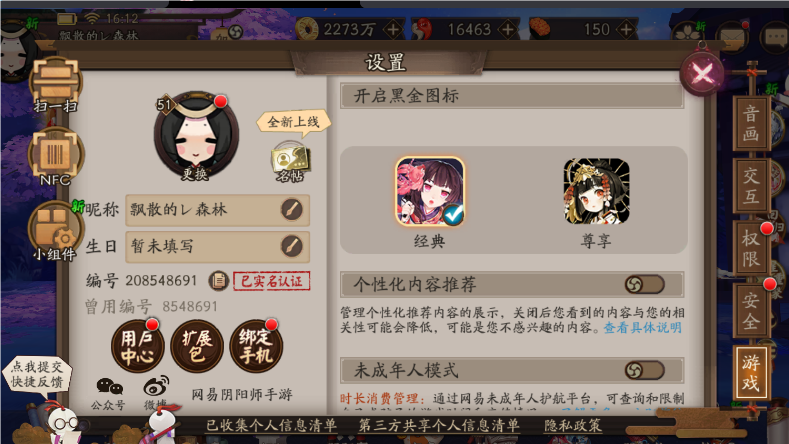The width and height of the screenshot is (789, 444).
Task: Open the 公众号 WeChat icon
Action: point(109,394)
